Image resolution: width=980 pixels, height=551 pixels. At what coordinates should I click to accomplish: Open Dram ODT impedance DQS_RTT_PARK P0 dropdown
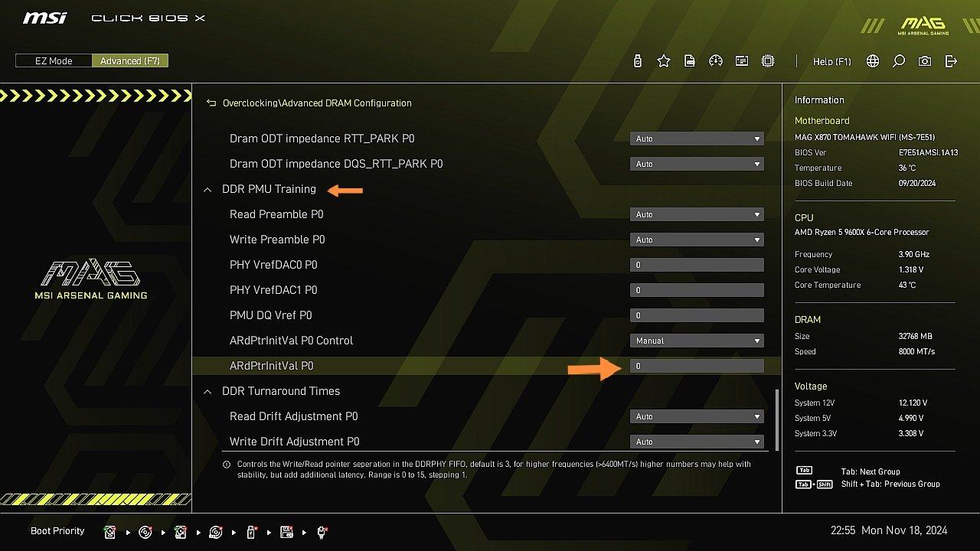click(697, 164)
